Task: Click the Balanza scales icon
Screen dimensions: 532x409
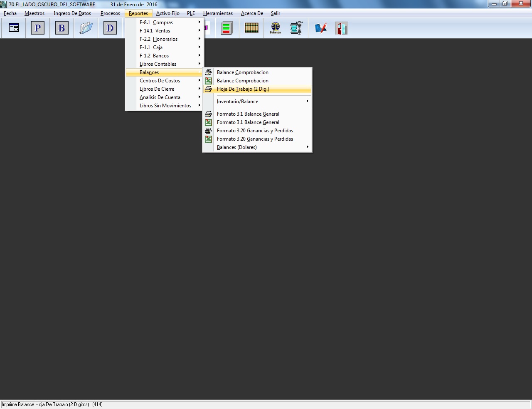Action: pyautogui.click(x=275, y=28)
